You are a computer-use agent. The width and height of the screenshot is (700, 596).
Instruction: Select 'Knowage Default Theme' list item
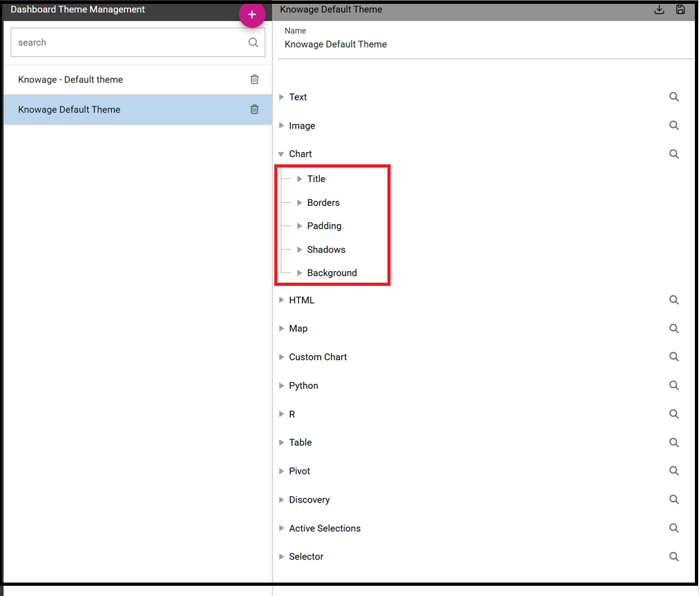point(138,109)
